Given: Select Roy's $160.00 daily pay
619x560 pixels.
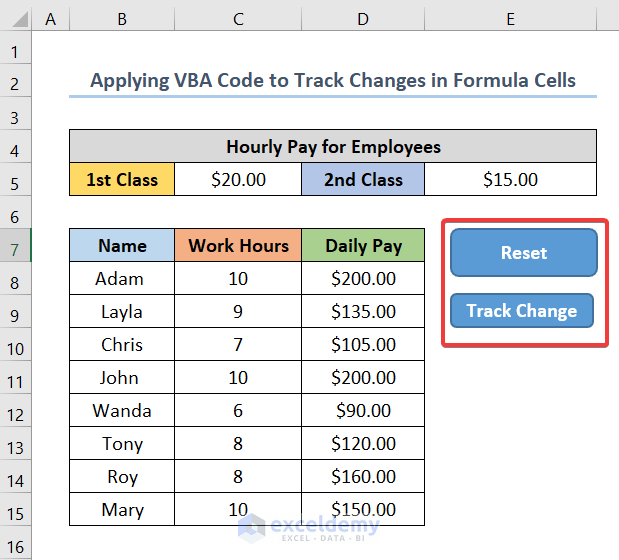Looking at the screenshot, I should pyautogui.click(x=363, y=476).
